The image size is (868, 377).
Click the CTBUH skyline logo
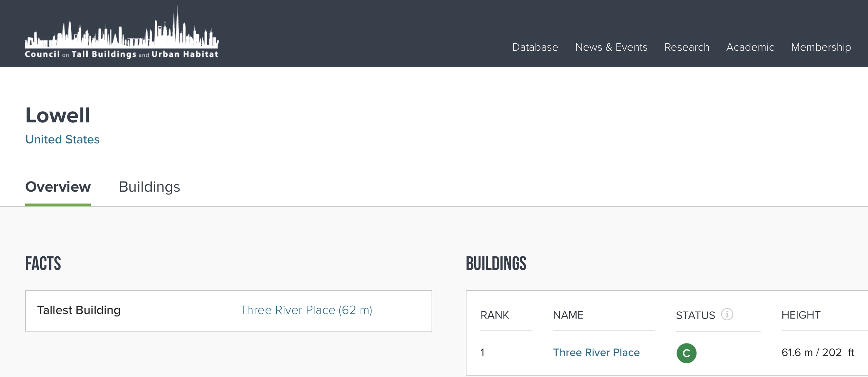tap(122, 33)
